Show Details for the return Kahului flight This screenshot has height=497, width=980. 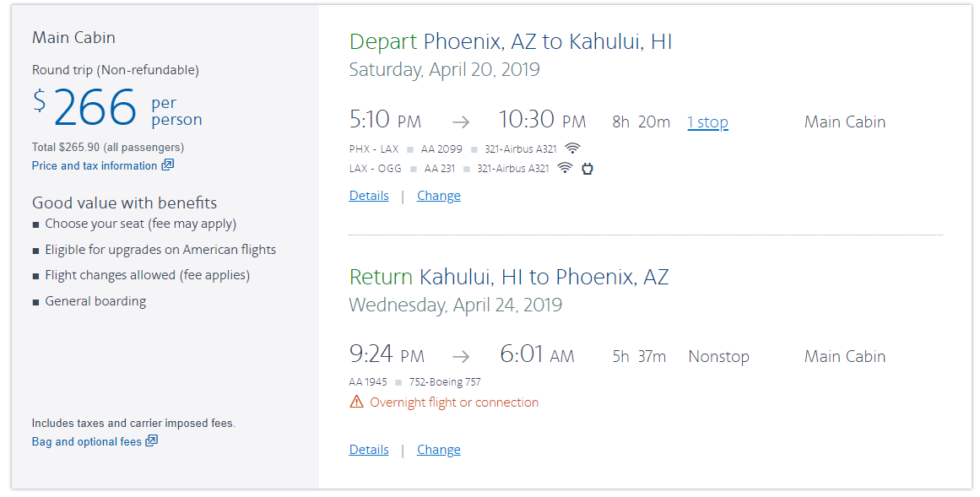(x=369, y=450)
